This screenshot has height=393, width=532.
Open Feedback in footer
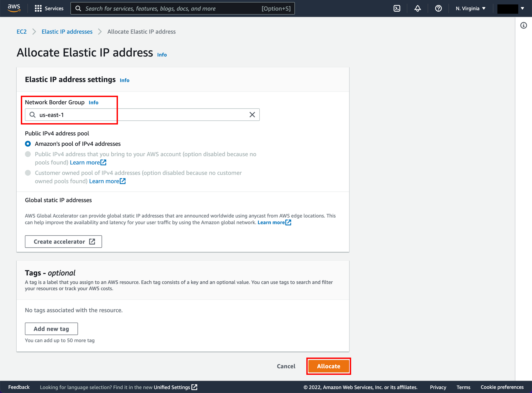pyautogui.click(x=19, y=387)
